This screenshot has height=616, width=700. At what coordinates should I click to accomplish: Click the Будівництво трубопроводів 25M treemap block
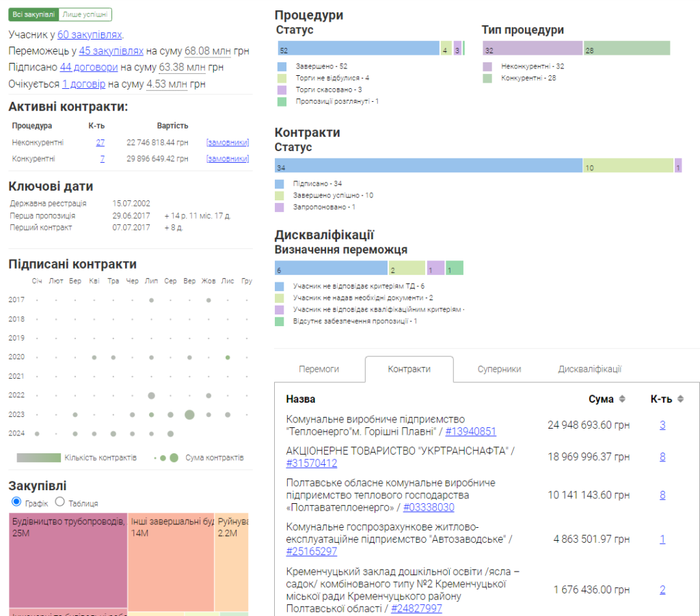tap(68, 561)
